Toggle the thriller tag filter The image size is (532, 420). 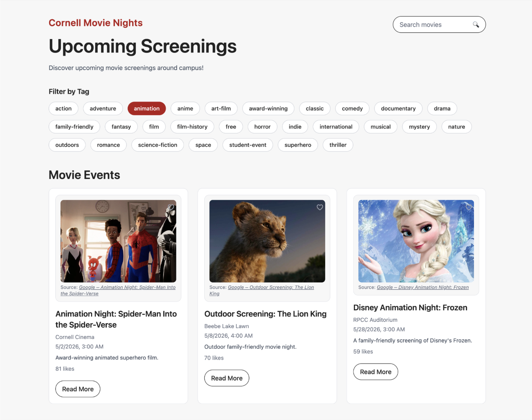(x=338, y=145)
